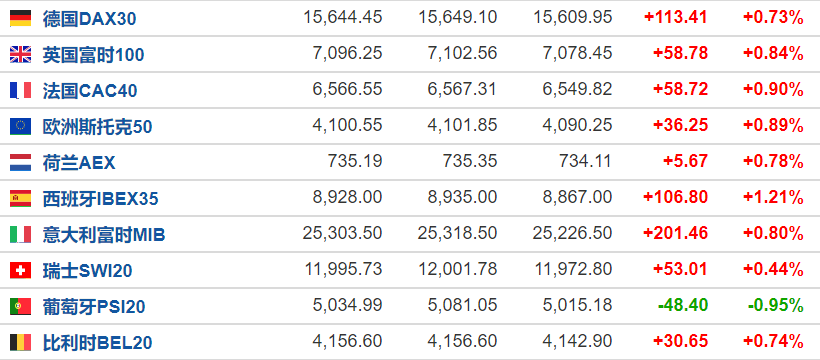Open the 荷兰AEX index link
The width and height of the screenshot is (820, 360).
pos(79,163)
